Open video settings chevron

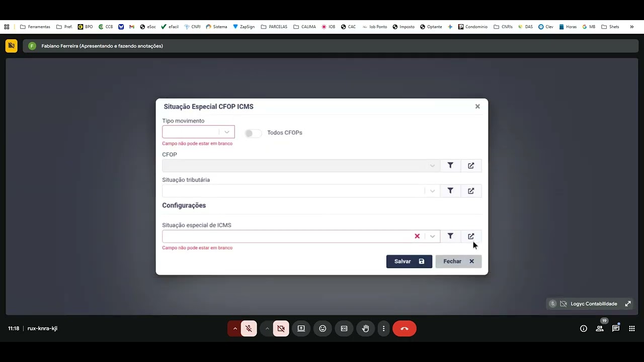(267, 328)
